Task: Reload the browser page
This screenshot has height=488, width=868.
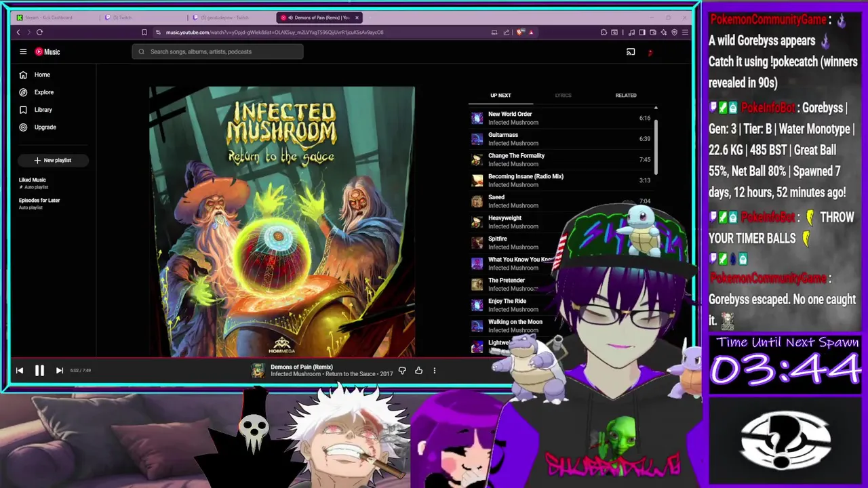Action: (x=39, y=32)
